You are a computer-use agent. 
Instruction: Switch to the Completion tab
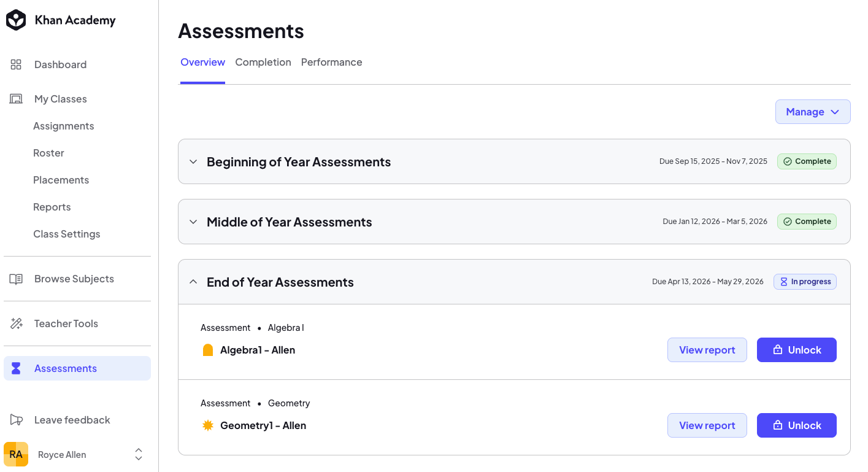pos(263,62)
